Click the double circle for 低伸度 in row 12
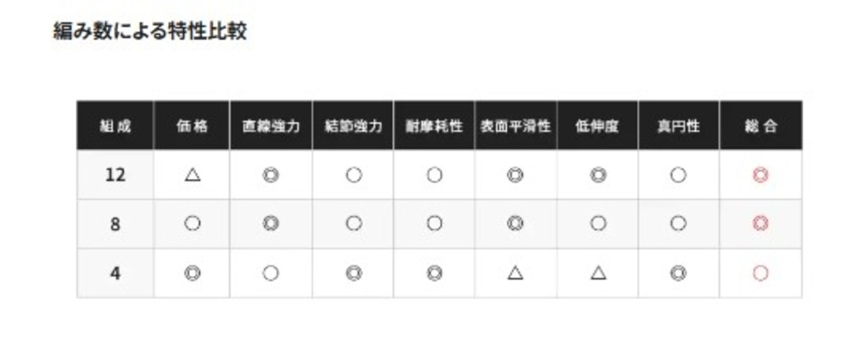This screenshot has width=868, height=351. click(x=597, y=175)
